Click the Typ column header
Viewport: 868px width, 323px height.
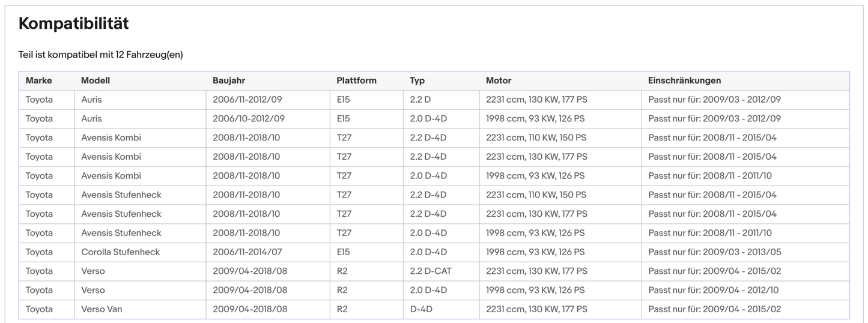coord(417,80)
